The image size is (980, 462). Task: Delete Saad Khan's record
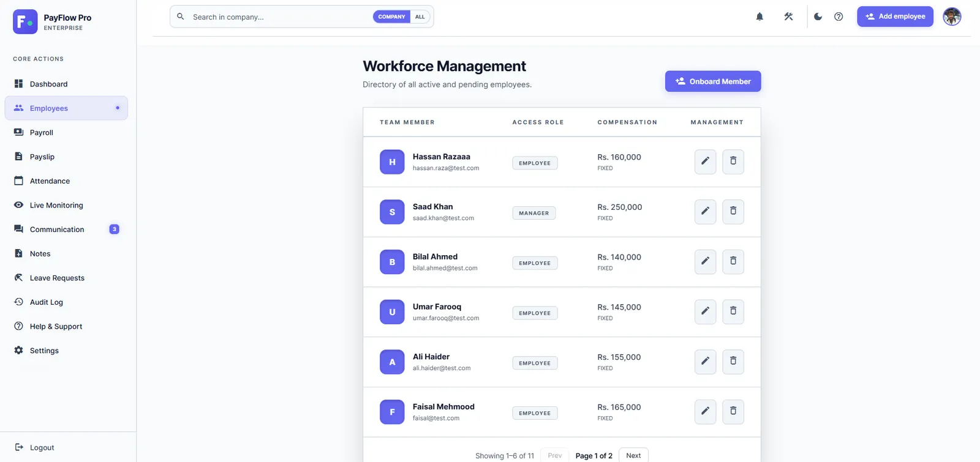pos(733,212)
